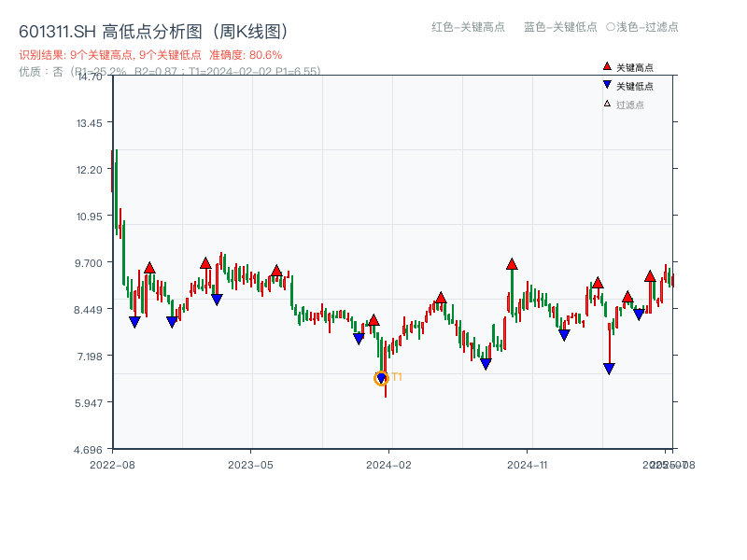Click the hollow 过滤点 triangle in the legend

pos(607,104)
